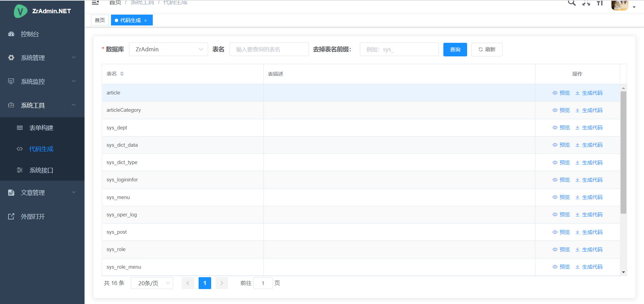Viewport: 644px width, 304px height.
Task: Open the 数据库 ZrAdmin dropdown
Action: click(x=168, y=49)
